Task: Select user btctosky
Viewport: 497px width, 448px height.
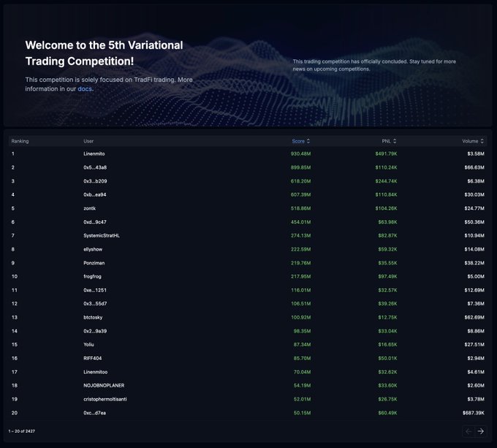Action: tap(93, 317)
